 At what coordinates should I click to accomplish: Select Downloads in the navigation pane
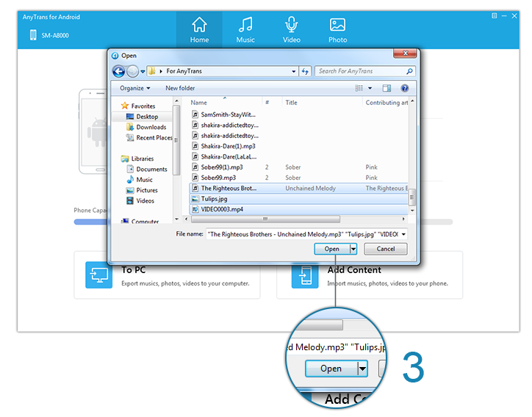click(x=146, y=127)
